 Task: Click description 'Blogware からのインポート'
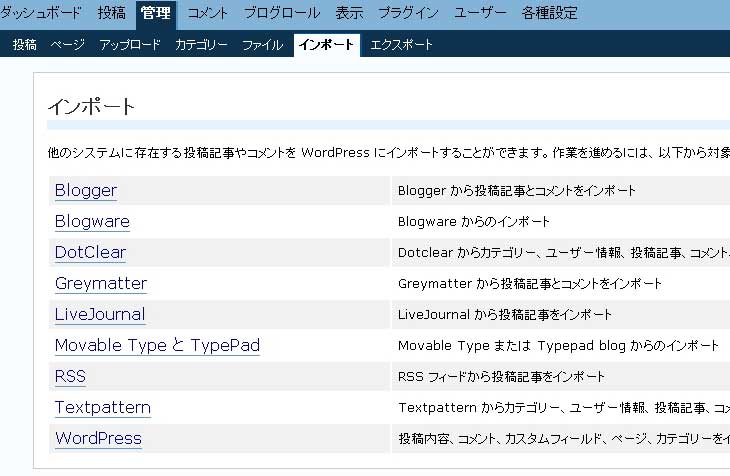tap(474, 222)
